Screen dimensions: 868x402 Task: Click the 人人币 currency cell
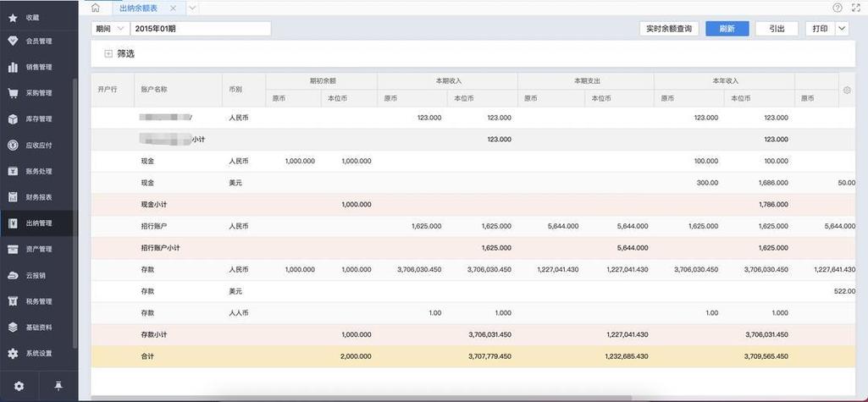[x=239, y=313]
